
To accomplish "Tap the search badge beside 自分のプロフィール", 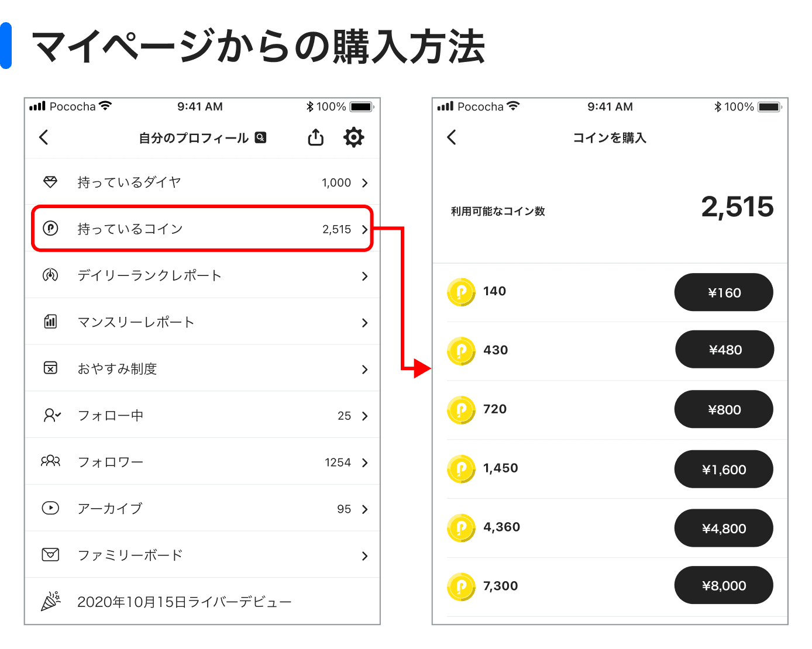I will coord(261,137).
